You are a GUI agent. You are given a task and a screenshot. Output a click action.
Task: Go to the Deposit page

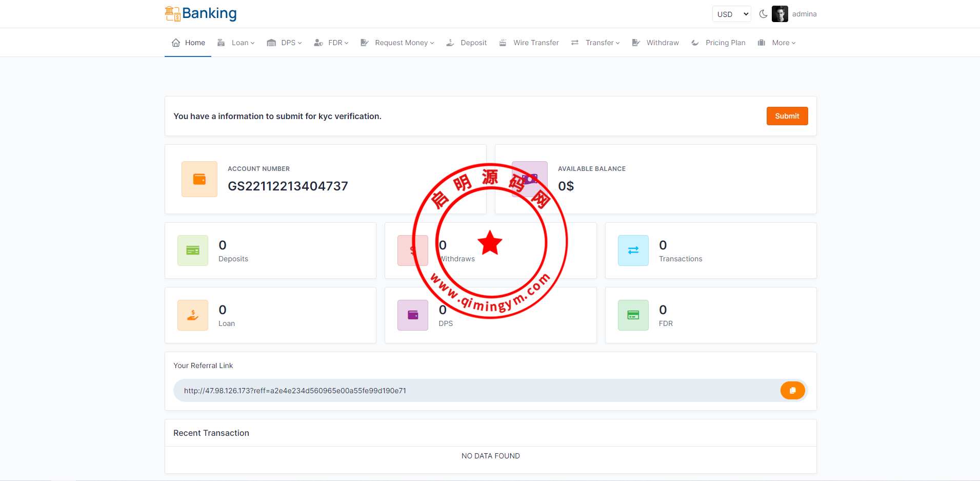[x=467, y=43]
